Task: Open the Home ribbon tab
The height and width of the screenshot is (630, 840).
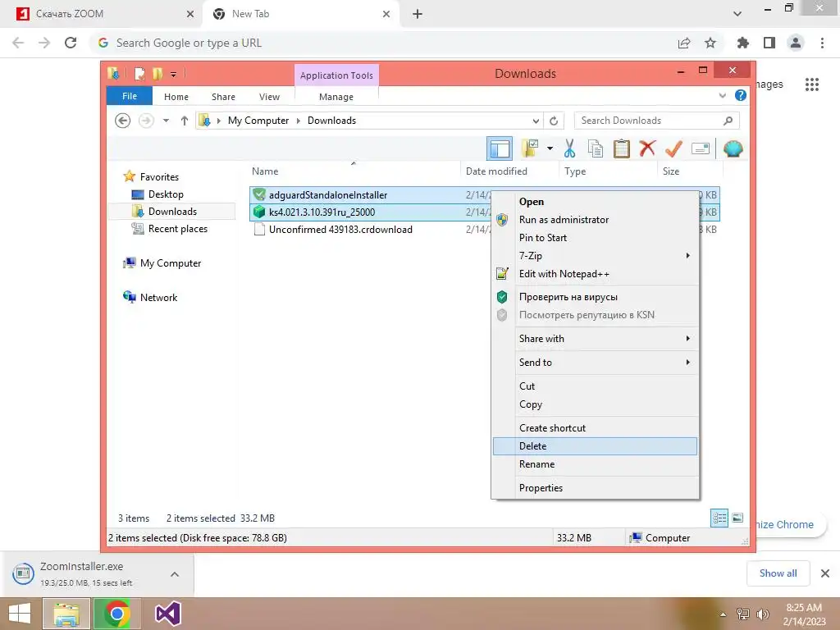Action: [x=176, y=97]
